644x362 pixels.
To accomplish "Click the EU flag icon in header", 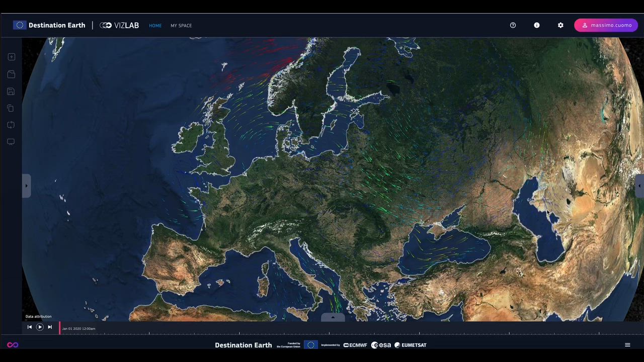I will tap(20, 25).
